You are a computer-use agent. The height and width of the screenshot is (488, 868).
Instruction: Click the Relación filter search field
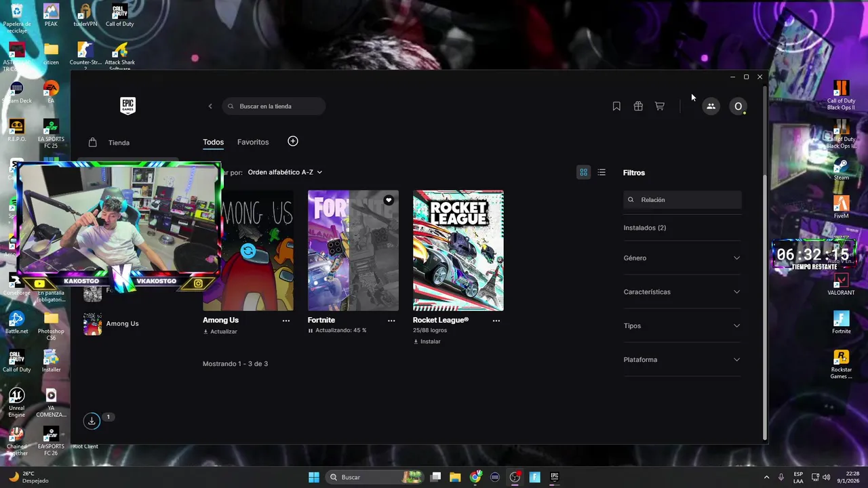682,200
